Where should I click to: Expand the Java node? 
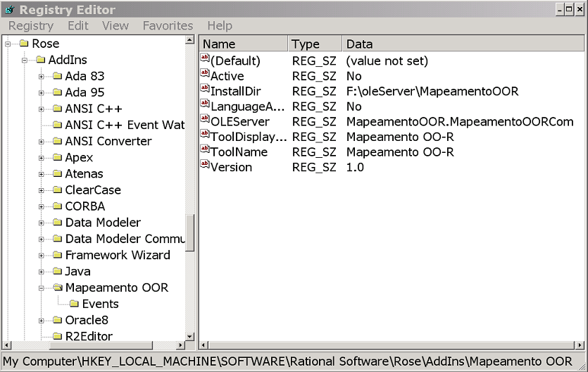pyautogui.click(x=42, y=272)
